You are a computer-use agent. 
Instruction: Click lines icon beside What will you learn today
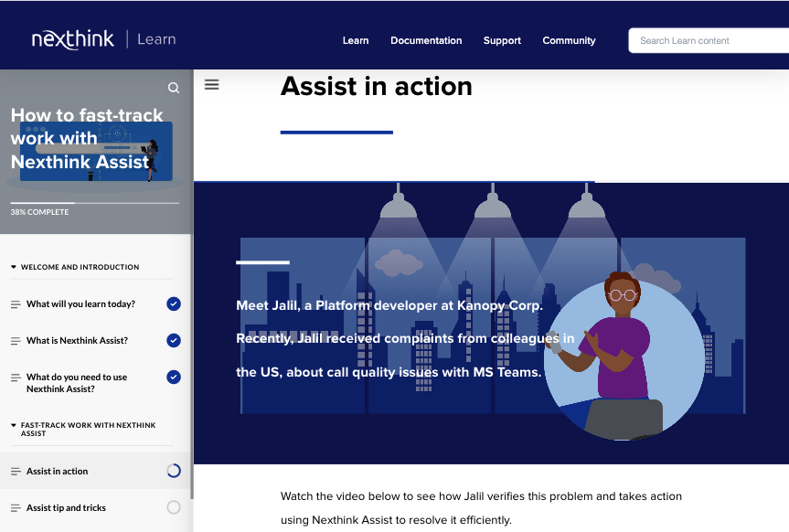16,304
